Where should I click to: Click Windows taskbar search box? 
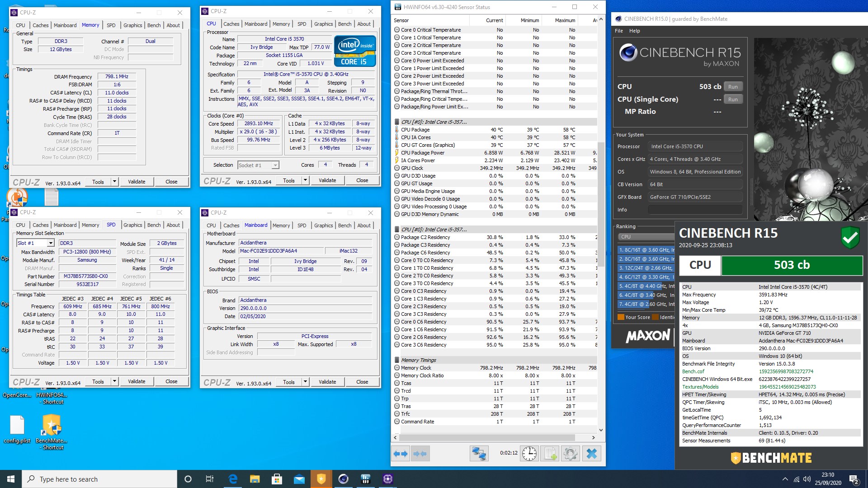[x=99, y=479]
